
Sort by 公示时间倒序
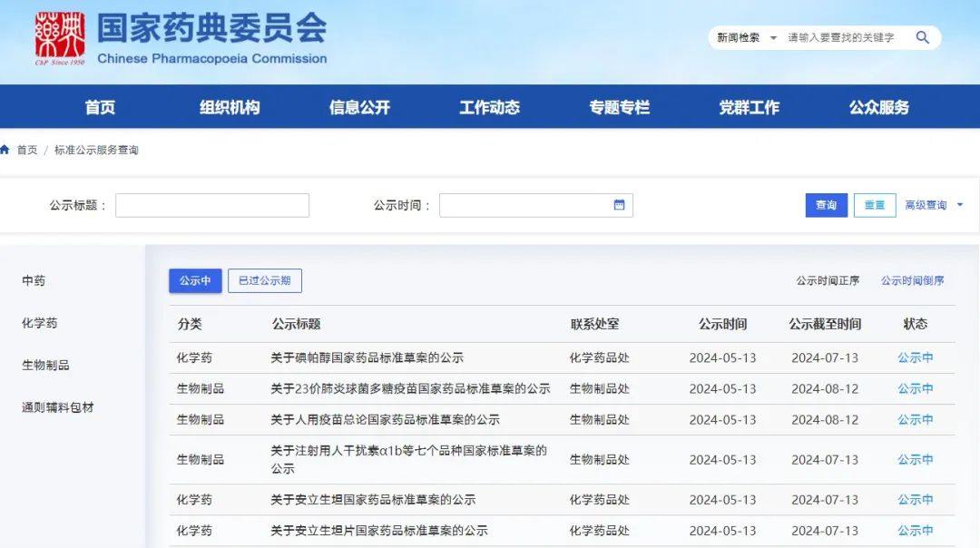pyautogui.click(x=912, y=281)
